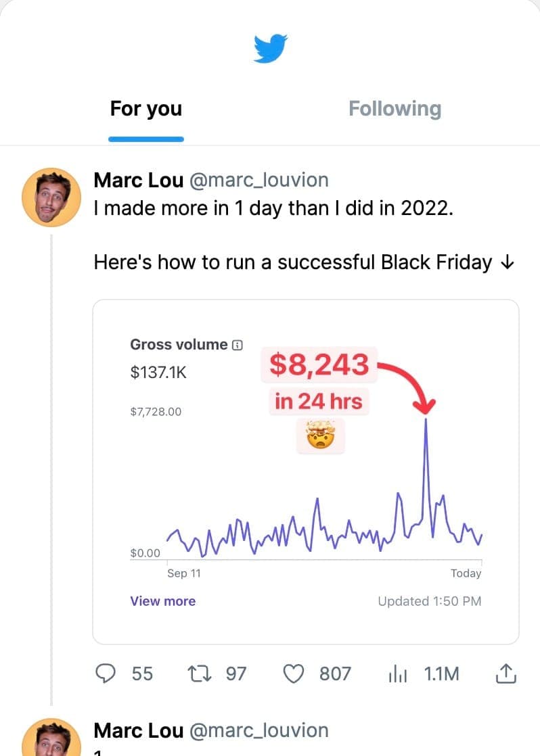Open the Following tab
This screenshot has width=540, height=756.
pos(395,109)
